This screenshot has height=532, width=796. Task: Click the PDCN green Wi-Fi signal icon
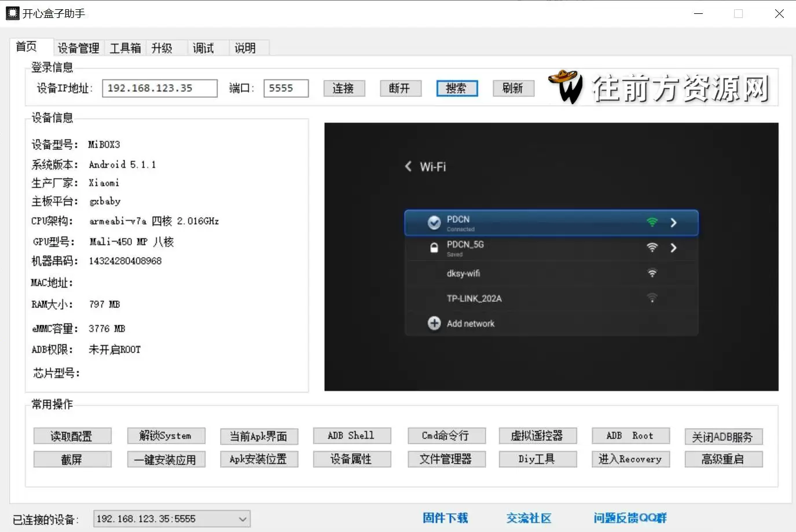(652, 222)
